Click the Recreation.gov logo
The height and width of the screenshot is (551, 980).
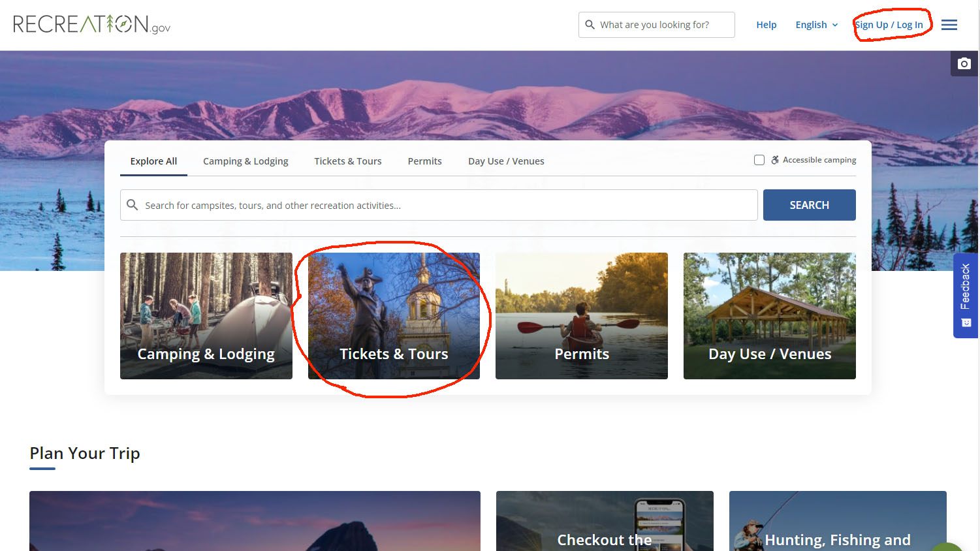91,25
